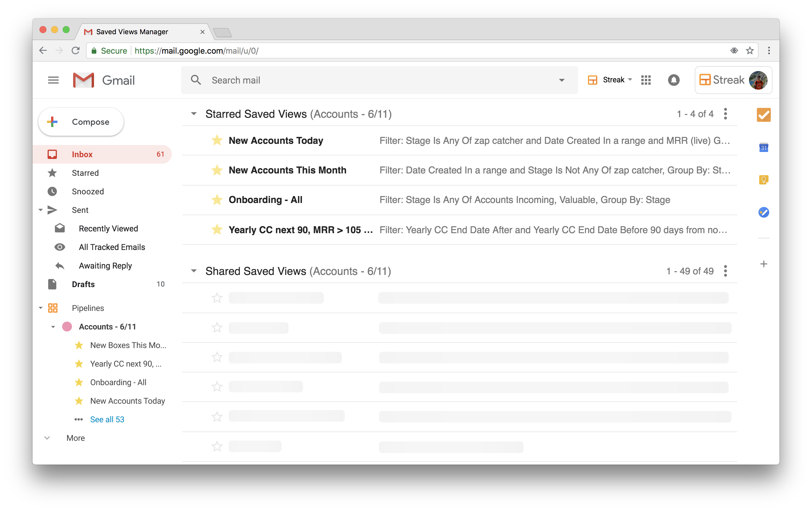The image size is (812, 511).
Task: Open the Google Tasks side panel icon
Action: (764, 212)
